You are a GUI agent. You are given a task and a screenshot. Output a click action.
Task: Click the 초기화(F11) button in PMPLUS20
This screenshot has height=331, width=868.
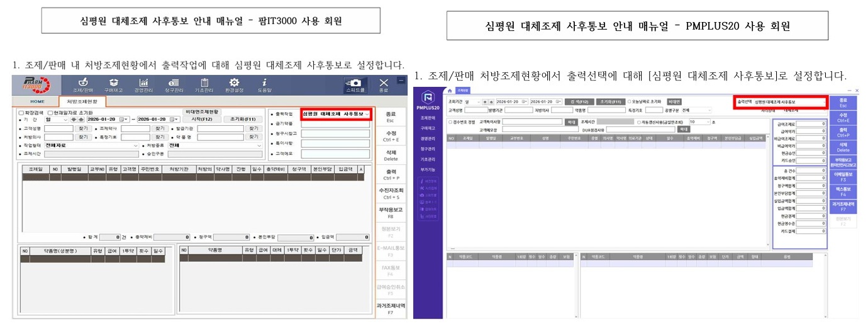[608, 101]
